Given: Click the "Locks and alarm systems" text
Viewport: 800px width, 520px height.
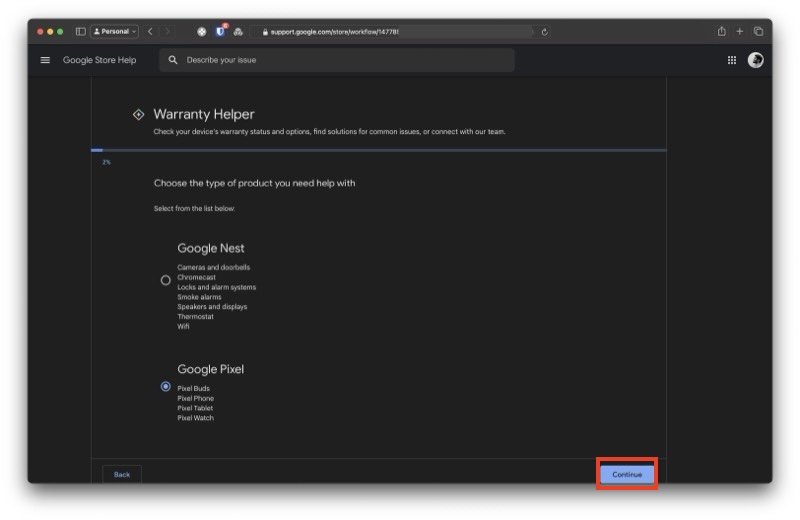Looking at the screenshot, I should tap(217, 287).
